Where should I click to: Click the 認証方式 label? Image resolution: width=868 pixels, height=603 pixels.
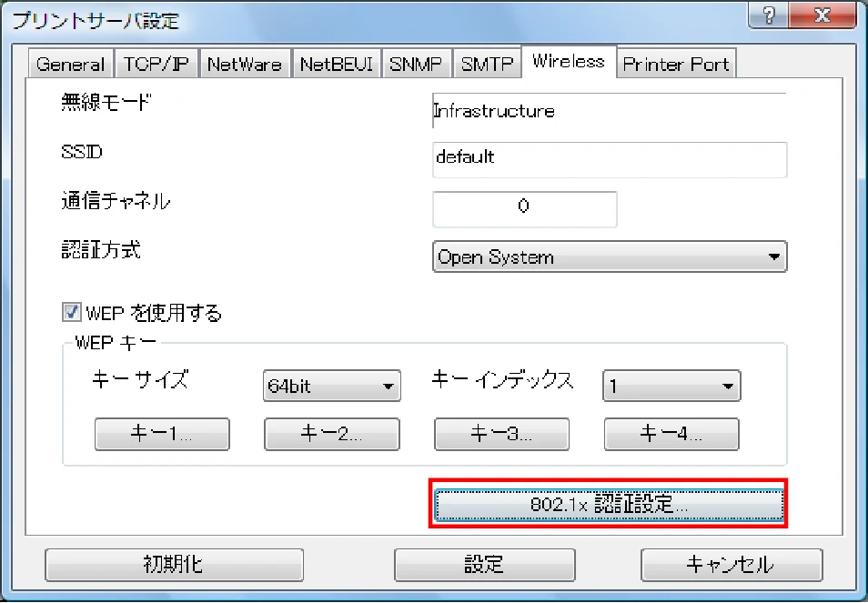click(x=101, y=250)
